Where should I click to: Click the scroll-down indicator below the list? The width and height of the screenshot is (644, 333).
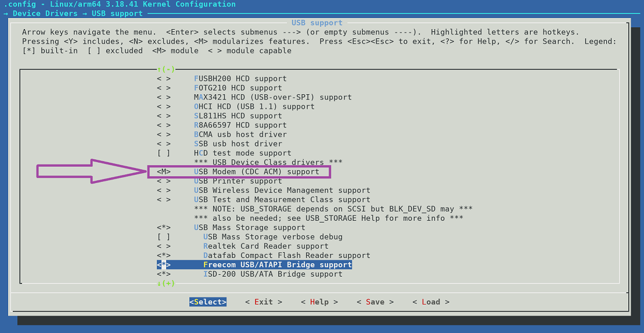166,283
